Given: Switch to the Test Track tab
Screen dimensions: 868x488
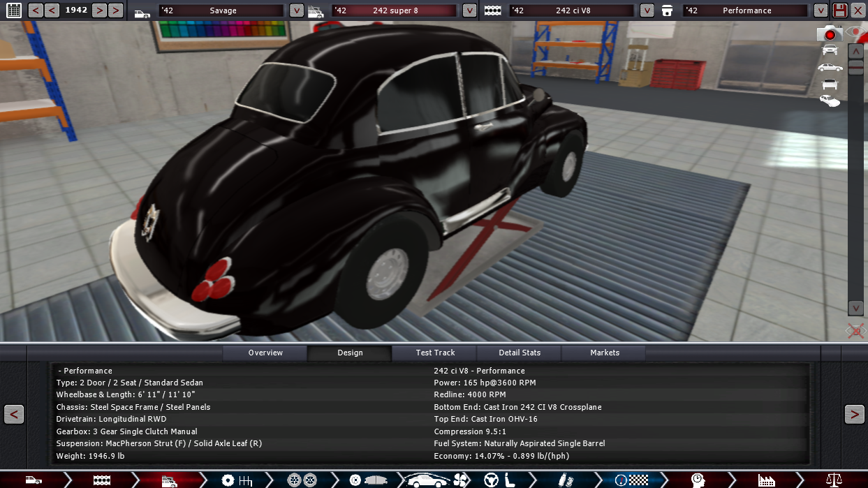Looking at the screenshot, I should (435, 353).
